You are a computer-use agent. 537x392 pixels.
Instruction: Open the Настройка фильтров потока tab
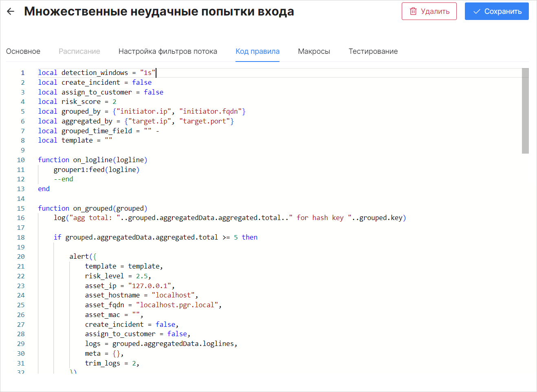tap(167, 51)
